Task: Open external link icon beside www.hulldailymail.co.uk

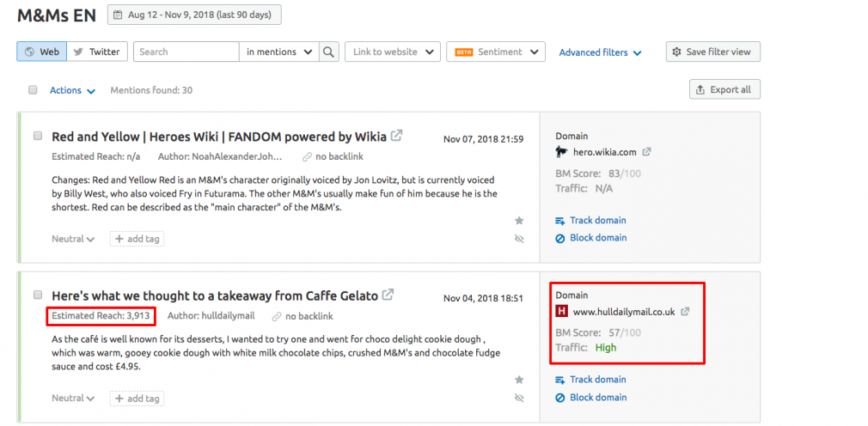Action: click(685, 312)
